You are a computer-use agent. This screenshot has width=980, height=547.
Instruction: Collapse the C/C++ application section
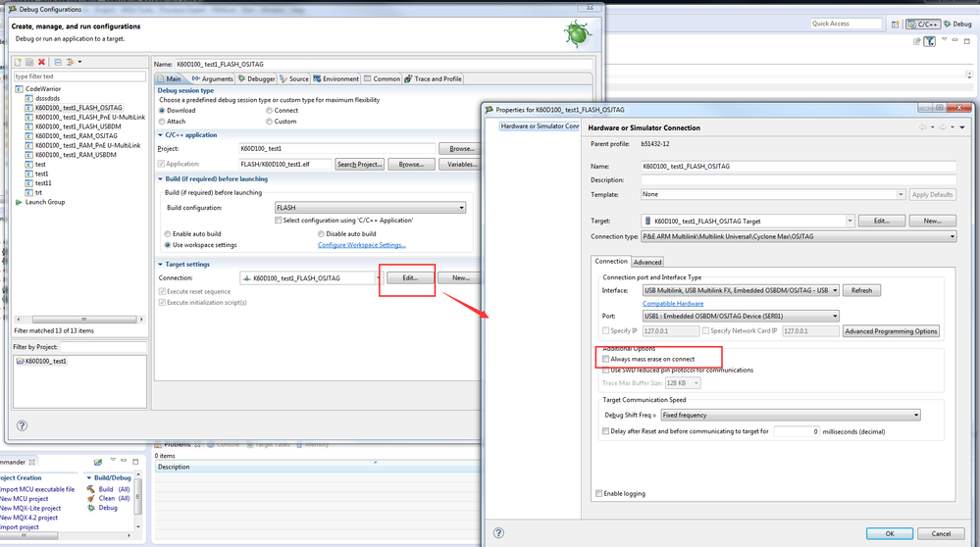160,135
